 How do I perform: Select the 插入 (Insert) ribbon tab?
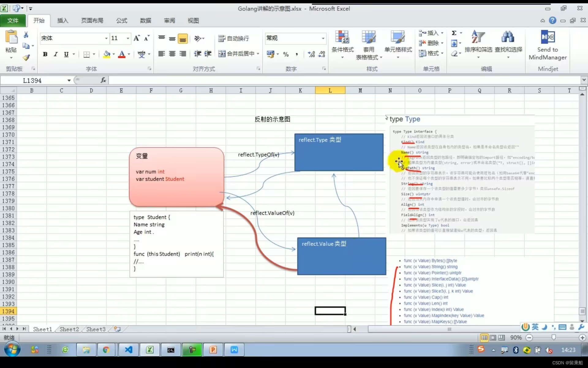click(x=62, y=20)
